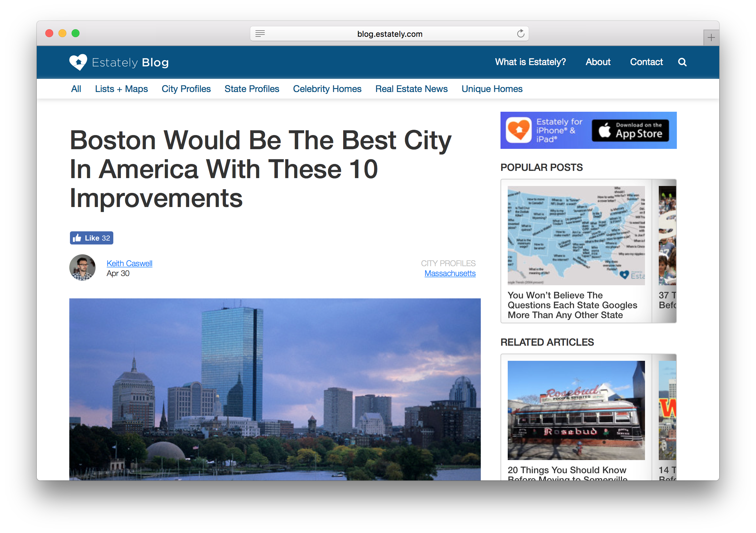Select the City Profiles category tab
Screen dimensions: 756x533
186,89
